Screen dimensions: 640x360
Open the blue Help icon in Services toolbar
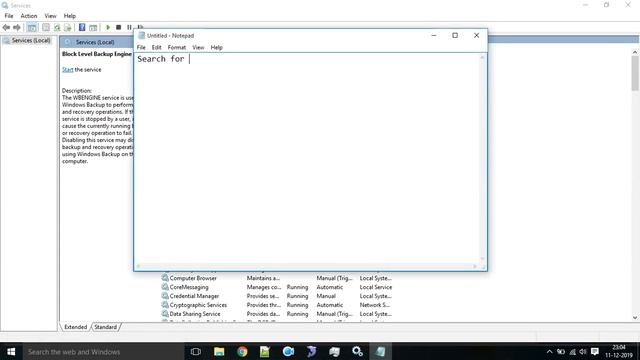click(x=82, y=27)
